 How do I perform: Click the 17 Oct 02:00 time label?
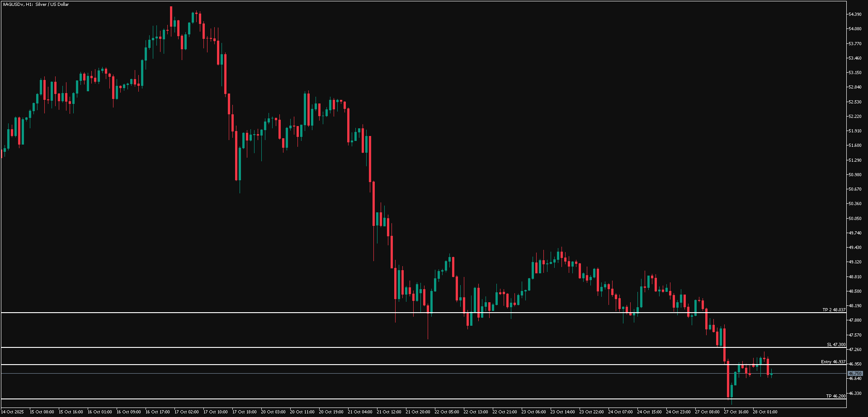(x=186, y=412)
